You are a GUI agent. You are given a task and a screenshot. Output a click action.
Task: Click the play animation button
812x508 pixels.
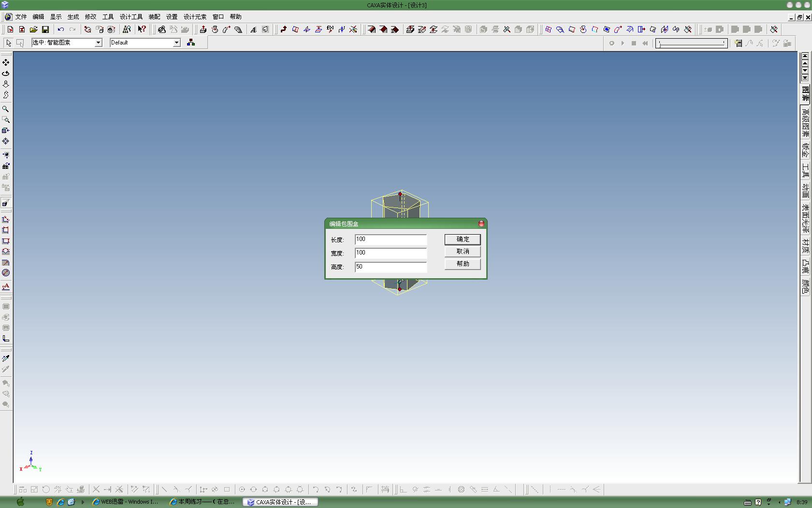click(x=623, y=43)
